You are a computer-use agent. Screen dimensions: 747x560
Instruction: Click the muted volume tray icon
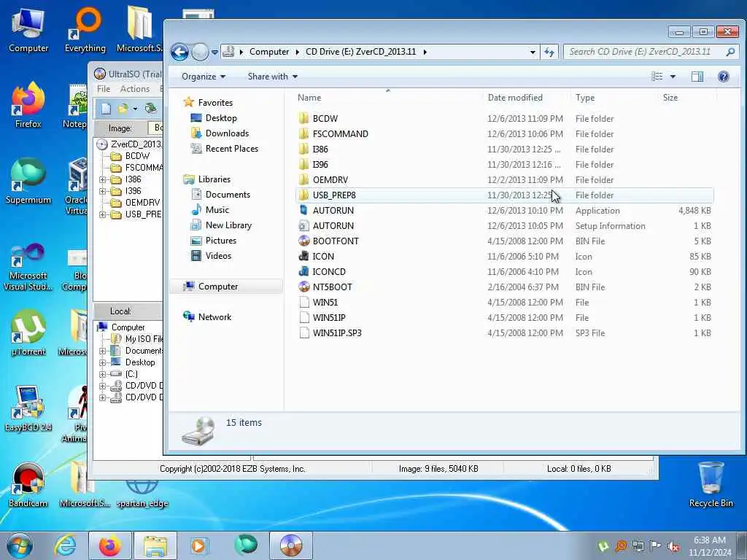673,546
